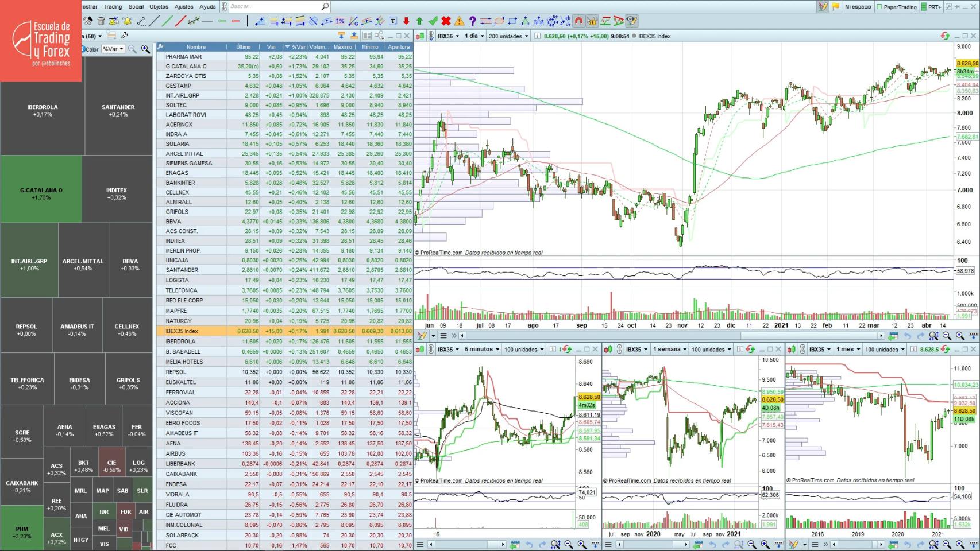Pick the text annotation tool
Screen dimensions: 980x551
(x=393, y=21)
